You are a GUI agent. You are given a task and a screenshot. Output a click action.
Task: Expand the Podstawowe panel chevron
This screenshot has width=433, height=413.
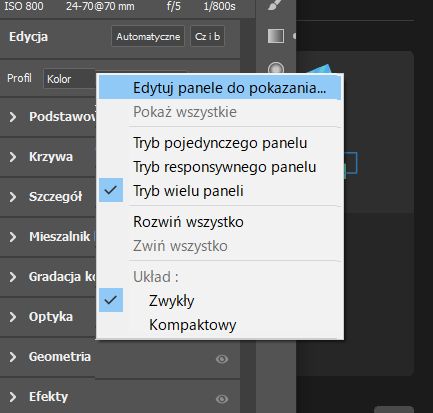[x=13, y=117]
